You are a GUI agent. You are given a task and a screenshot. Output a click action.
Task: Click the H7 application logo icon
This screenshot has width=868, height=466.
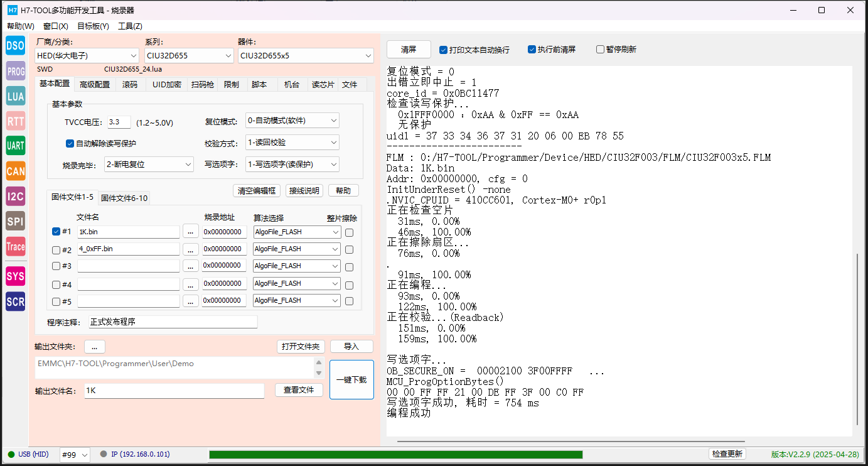pyautogui.click(x=12, y=10)
